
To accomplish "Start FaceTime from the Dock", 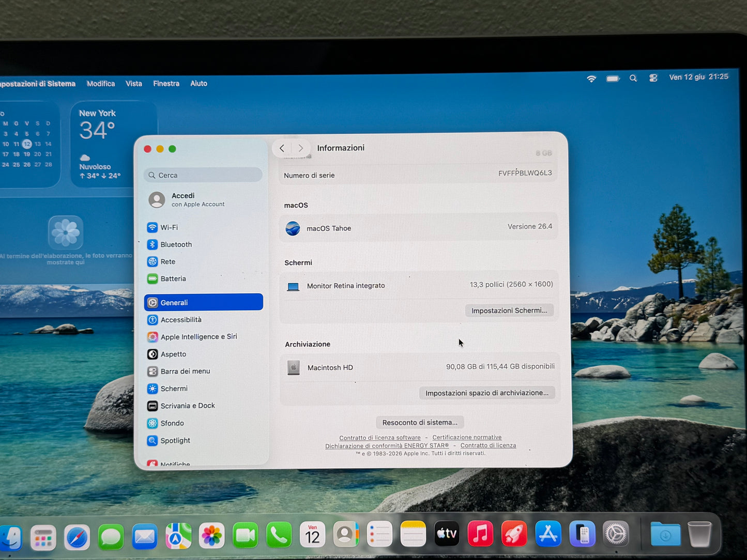I will [245, 535].
